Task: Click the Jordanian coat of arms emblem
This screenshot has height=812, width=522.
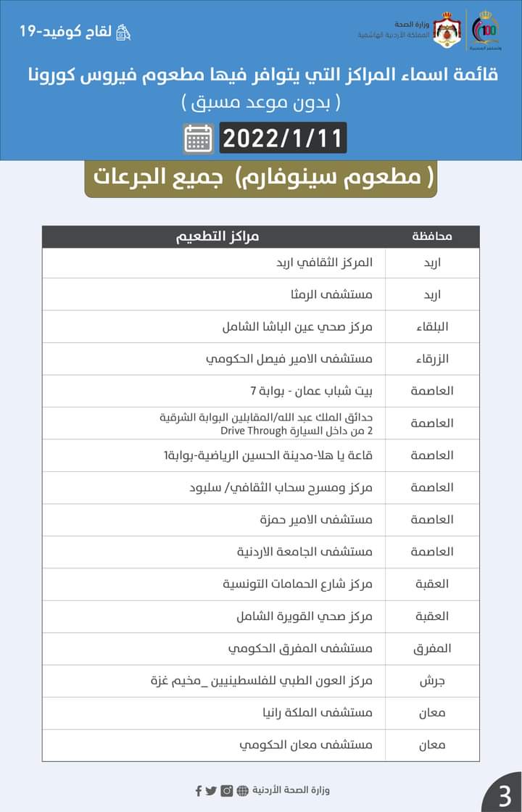Action: pyautogui.click(x=447, y=31)
